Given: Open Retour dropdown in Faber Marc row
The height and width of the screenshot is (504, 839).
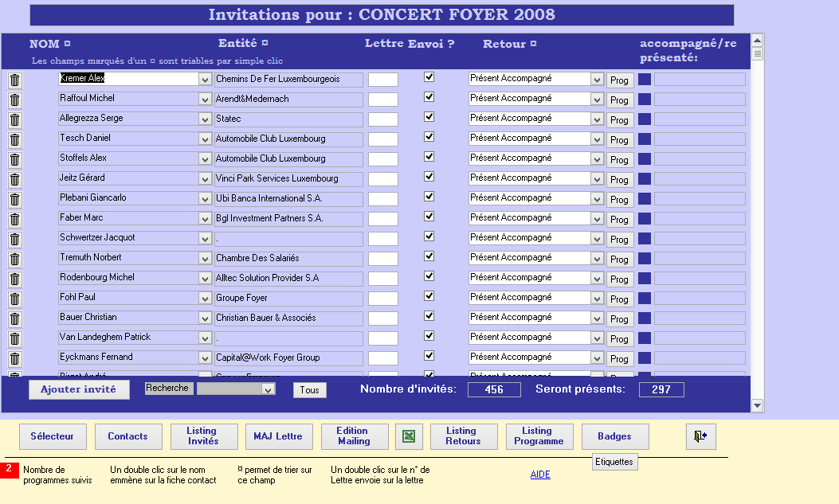Looking at the screenshot, I should (597, 219).
